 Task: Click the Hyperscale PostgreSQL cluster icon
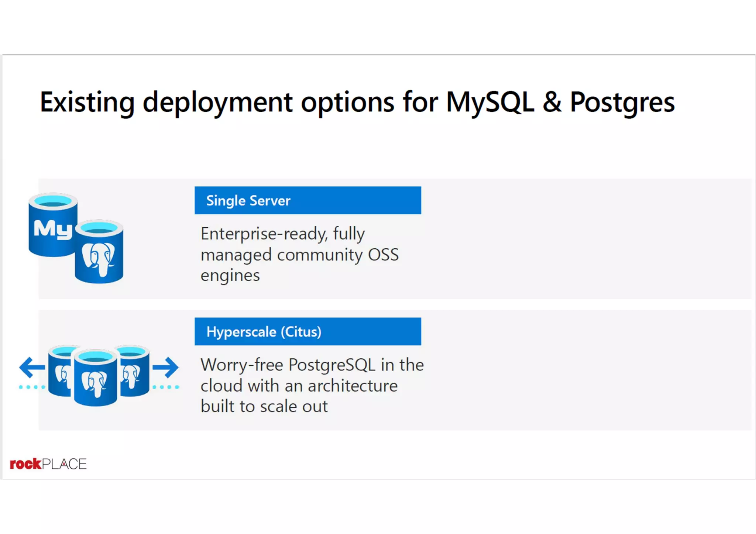(x=99, y=375)
